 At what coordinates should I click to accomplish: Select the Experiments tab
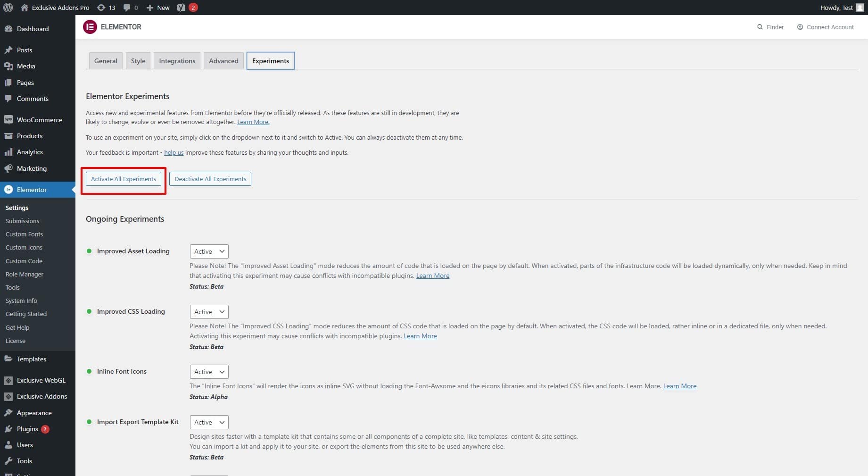click(271, 61)
